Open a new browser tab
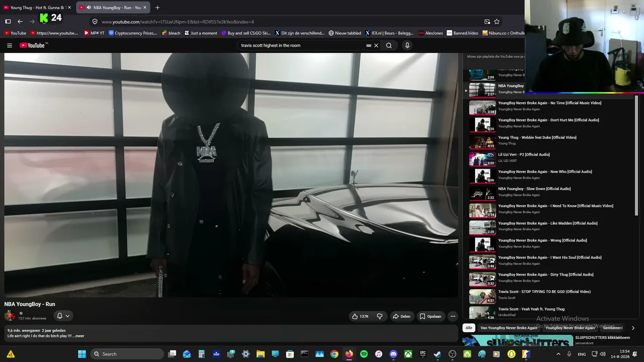This screenshot has height=362, width=644. coord(157,8)
